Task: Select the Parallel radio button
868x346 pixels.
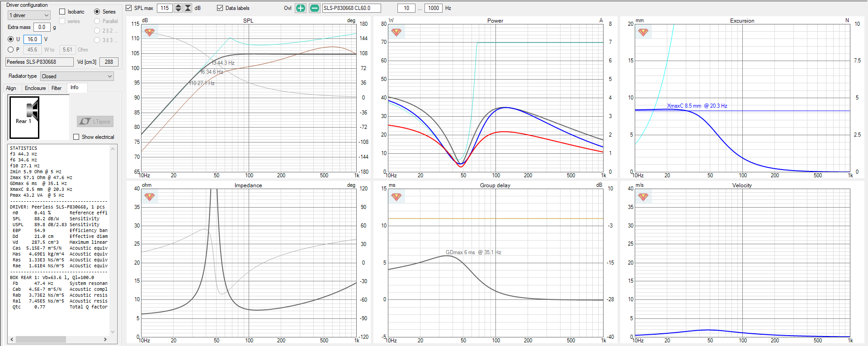Action: 97,21
